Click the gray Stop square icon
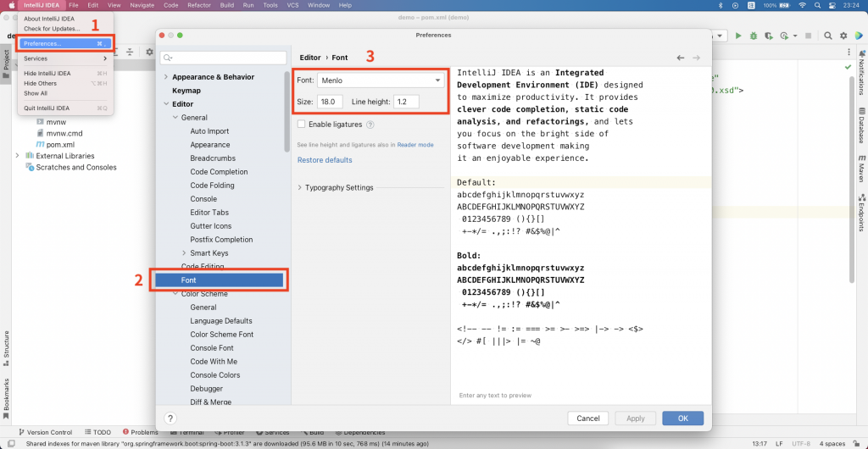The image size is (868, 449). [808, 36]
